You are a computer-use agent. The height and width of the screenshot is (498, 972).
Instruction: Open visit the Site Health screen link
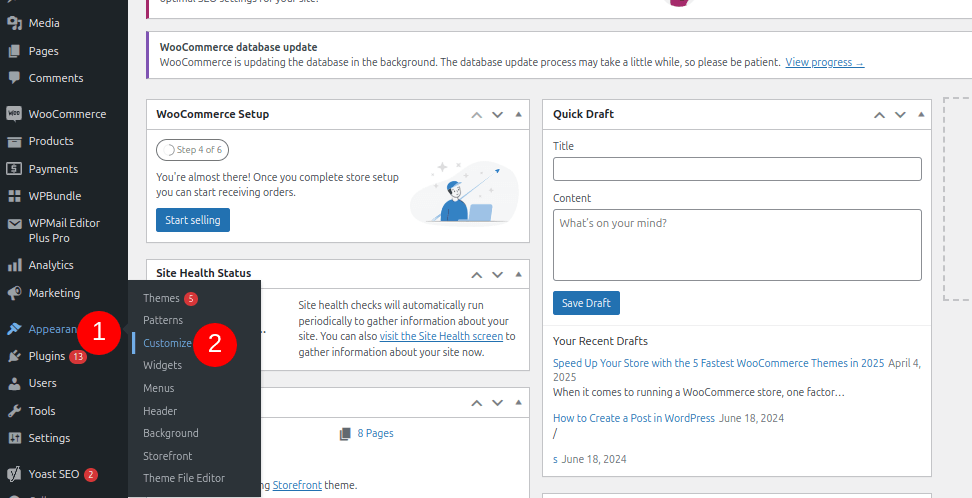point(441,337)
